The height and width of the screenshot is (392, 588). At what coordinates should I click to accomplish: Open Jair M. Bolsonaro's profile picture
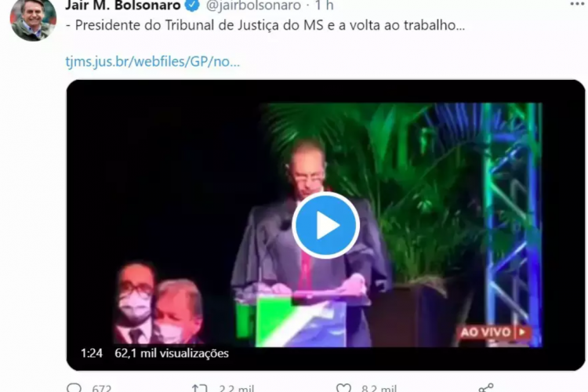tap(33, 19)
